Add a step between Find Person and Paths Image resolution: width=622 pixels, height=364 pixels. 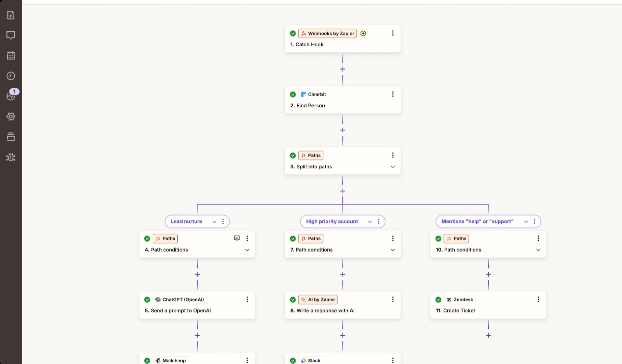(343, 130)
